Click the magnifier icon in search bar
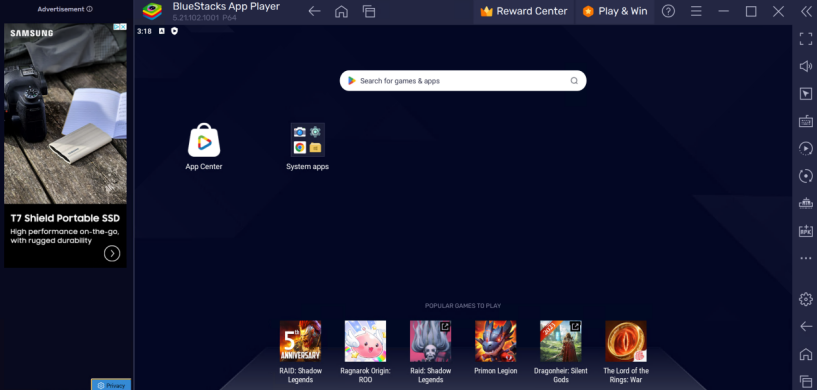 point(574,81)
